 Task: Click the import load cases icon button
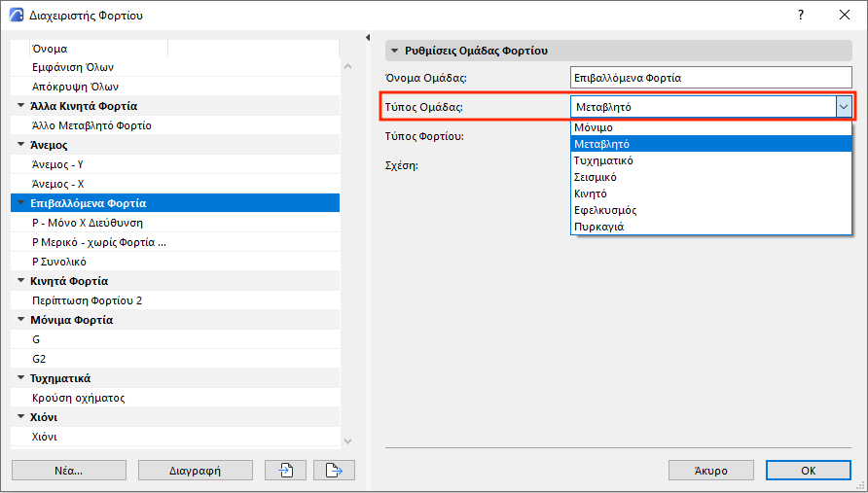(x=286, y=471)
